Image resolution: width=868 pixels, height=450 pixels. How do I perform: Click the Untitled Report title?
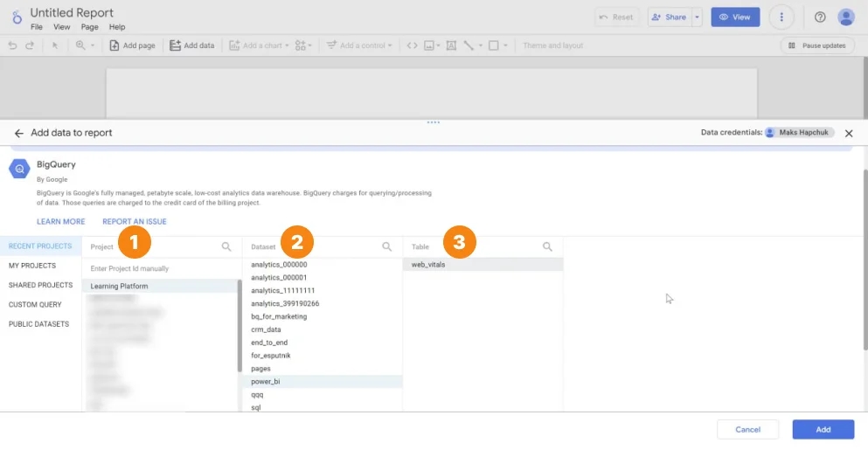(72, 12)
